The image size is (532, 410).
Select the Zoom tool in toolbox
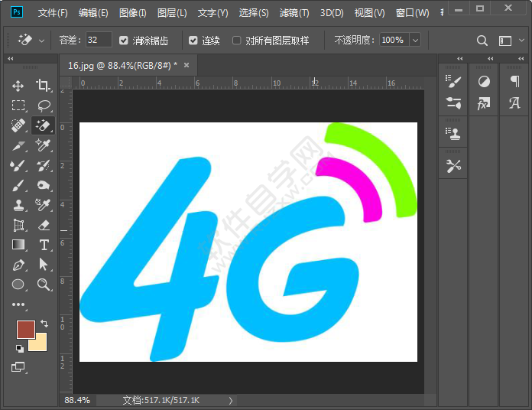pyautogui.click(x=44, y=285)
